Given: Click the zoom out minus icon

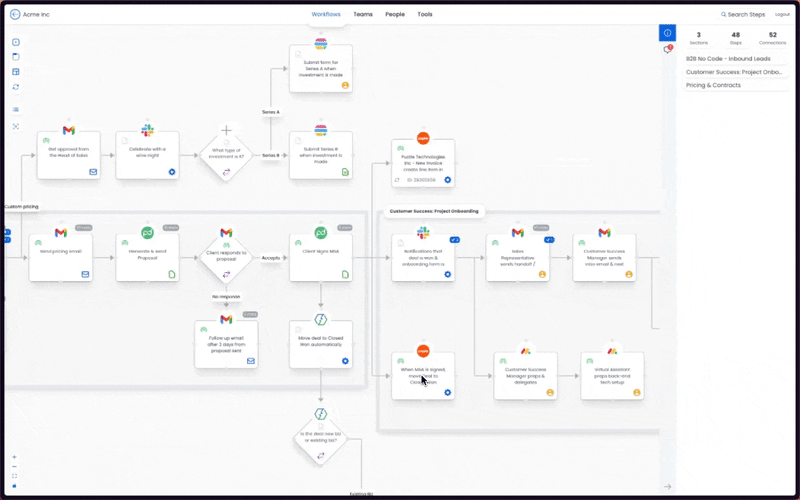Looking at the screenshot, I should coord(14,467).
